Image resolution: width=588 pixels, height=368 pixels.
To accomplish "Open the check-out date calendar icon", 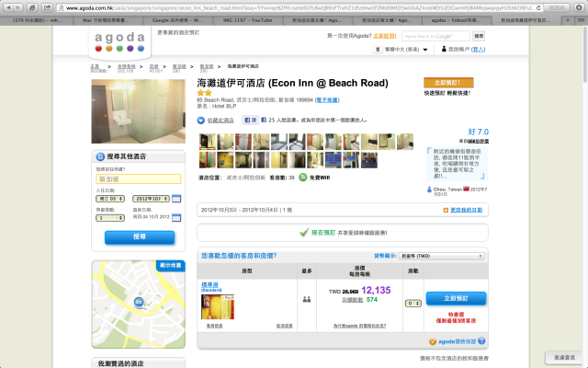I will pos(176,217).
